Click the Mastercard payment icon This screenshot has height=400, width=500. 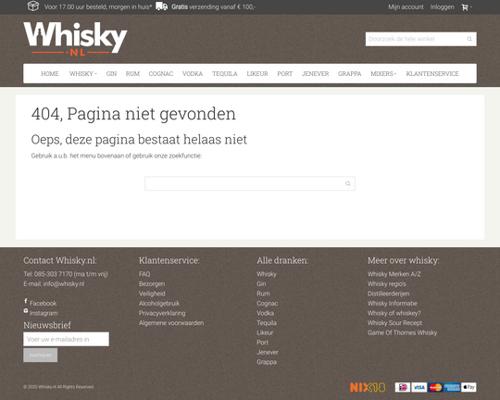pos(436,387)
